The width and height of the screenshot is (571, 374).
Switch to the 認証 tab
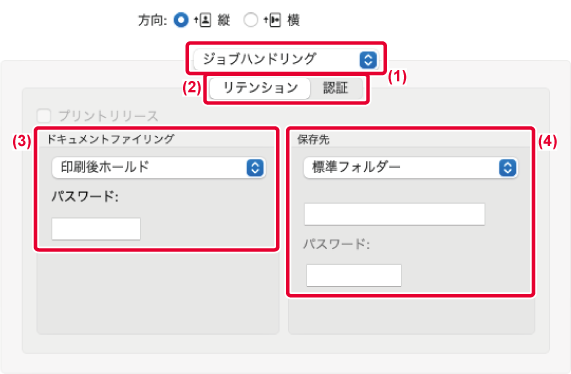tap(336, 88)
